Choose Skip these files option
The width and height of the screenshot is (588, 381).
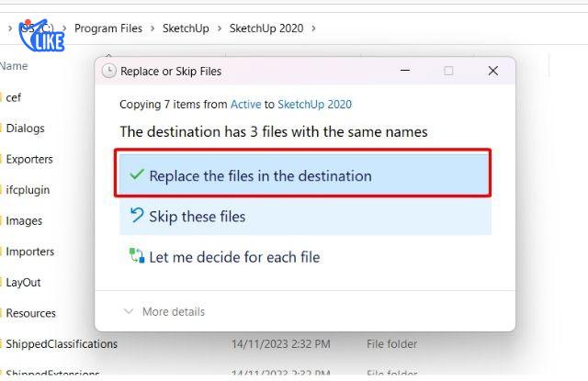click(197, 217)
